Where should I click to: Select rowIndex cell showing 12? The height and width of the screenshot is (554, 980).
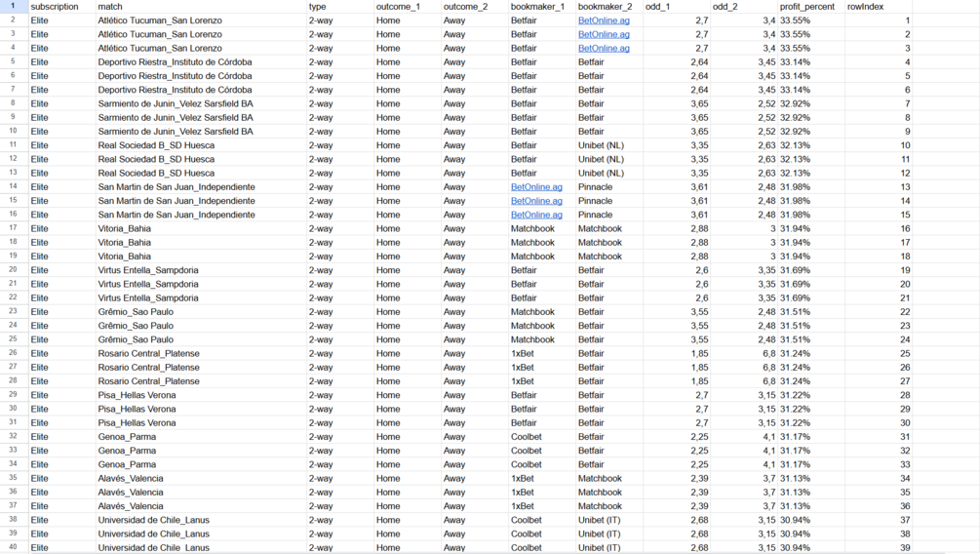pyautogui.click(x=879, y=174)
